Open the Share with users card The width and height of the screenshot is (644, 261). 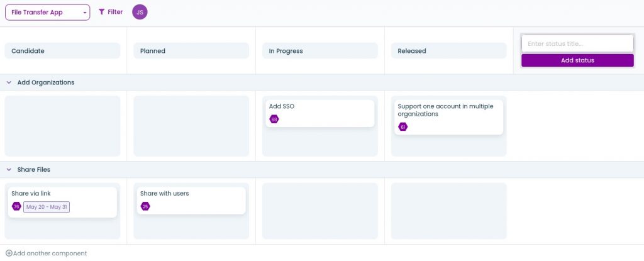pos(191,194)
